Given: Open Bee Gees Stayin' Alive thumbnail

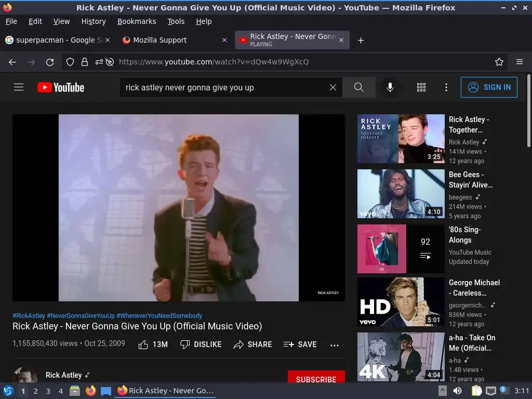Looking at the screenshot, I should (x=401, y=194).
